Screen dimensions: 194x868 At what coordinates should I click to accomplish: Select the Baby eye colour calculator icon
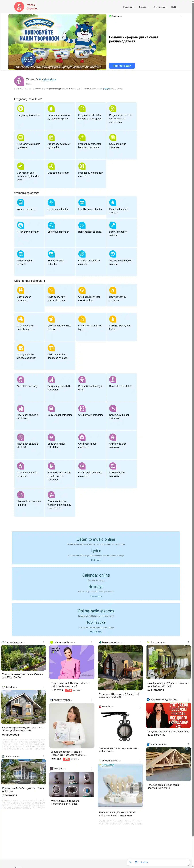coord(51,437)
